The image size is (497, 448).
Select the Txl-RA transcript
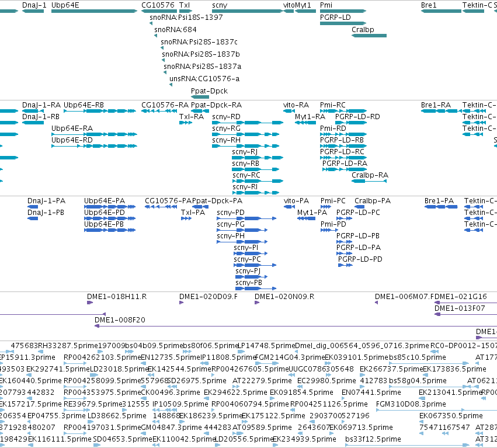186,123
